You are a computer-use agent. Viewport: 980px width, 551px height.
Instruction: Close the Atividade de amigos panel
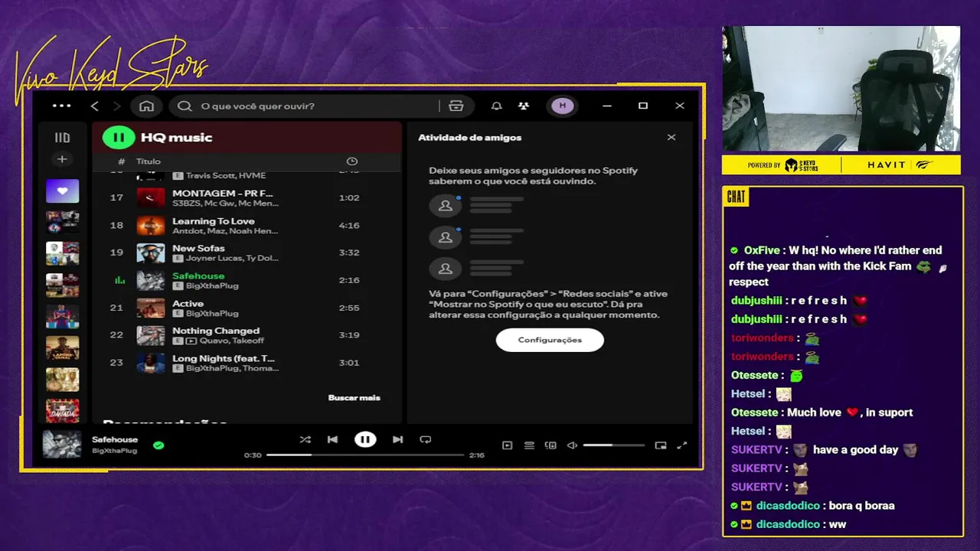(671, 137)
